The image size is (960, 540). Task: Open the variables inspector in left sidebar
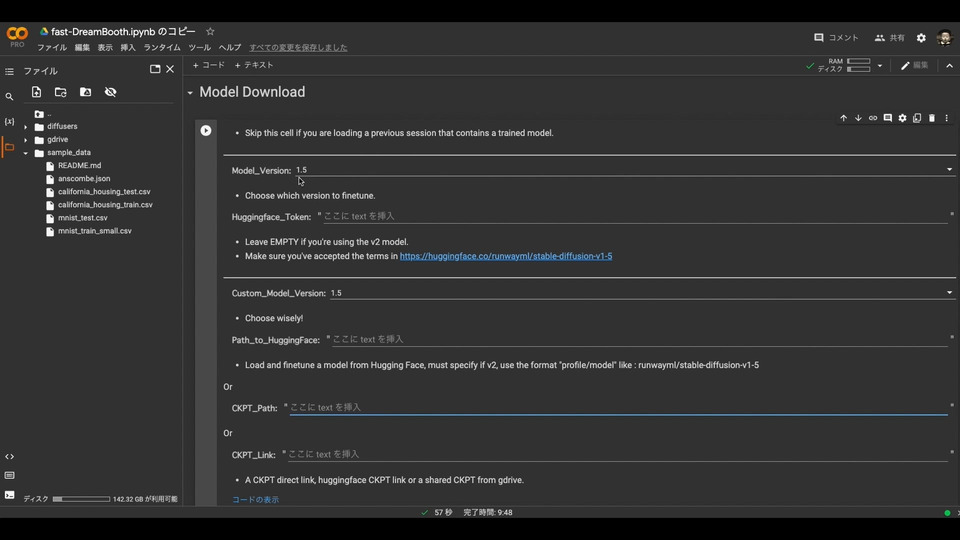(x=9, y=121)
